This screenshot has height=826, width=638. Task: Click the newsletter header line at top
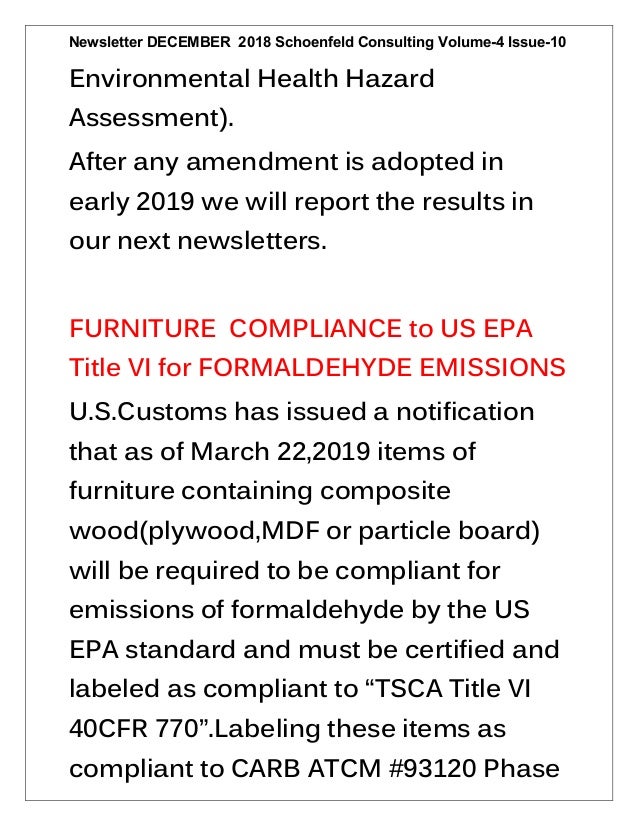tap(317, 42)
